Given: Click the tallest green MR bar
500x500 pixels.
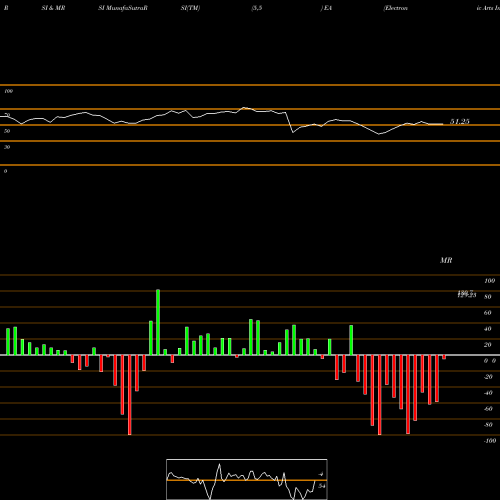Looking at the screenshot, I should (x=158, y=322).
